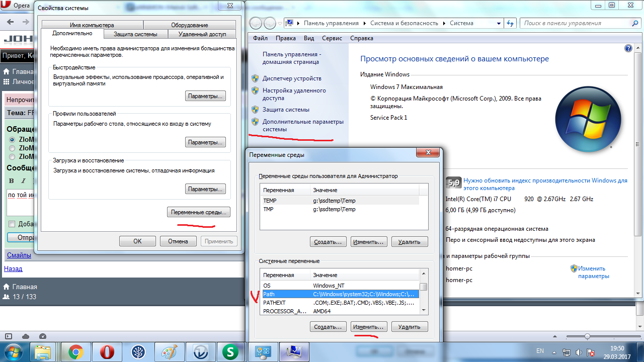Open the paint palette app on the taskbar
This screenshot has width=644, height=362.
pyautogui.click(x=169, y=351)
